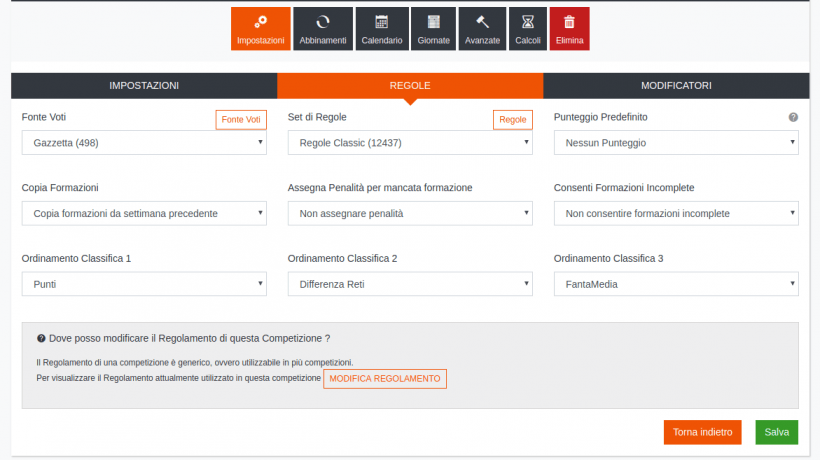Open Fonte Voti dropdown showing Gazzetta (498)
Image resolution: width=820 pixels, height=460 pixels.
[144, 143]
